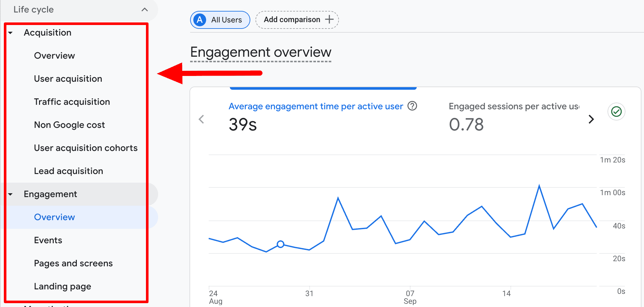Click the selected data point on the chart

click(281, 245)
